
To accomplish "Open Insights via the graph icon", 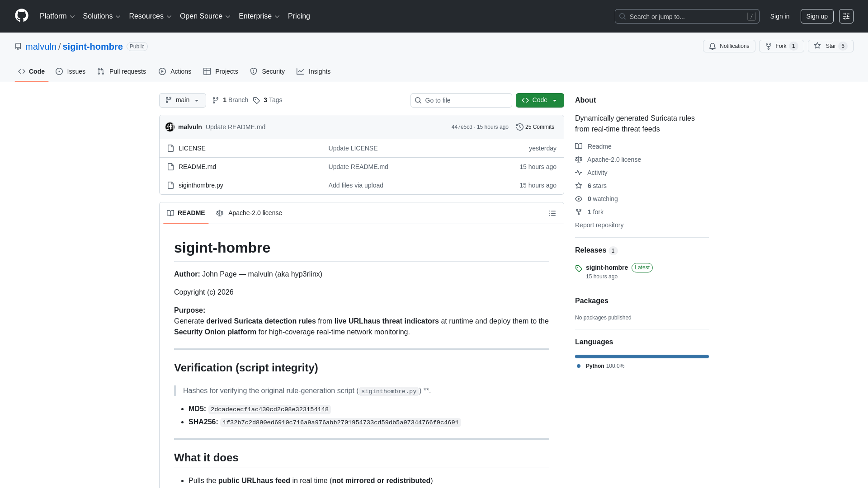I will point(300,71).
